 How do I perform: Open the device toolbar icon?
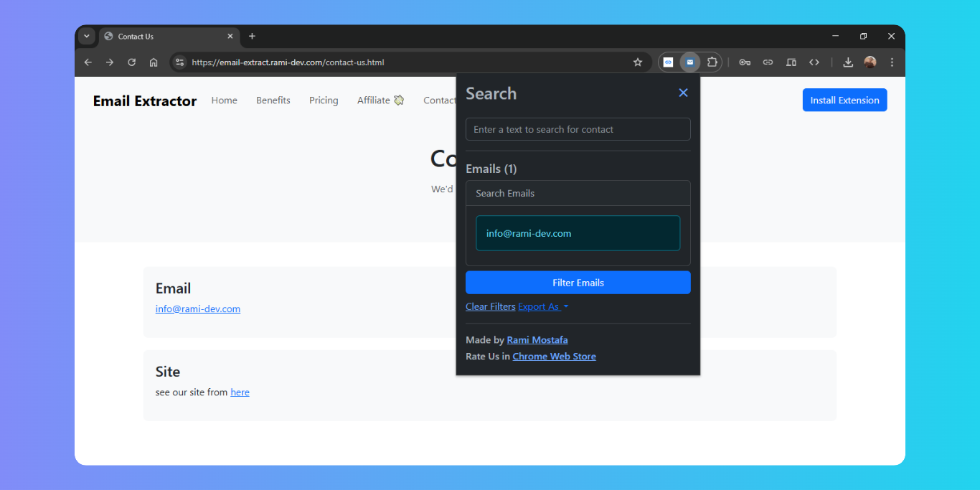pos(791,62)
